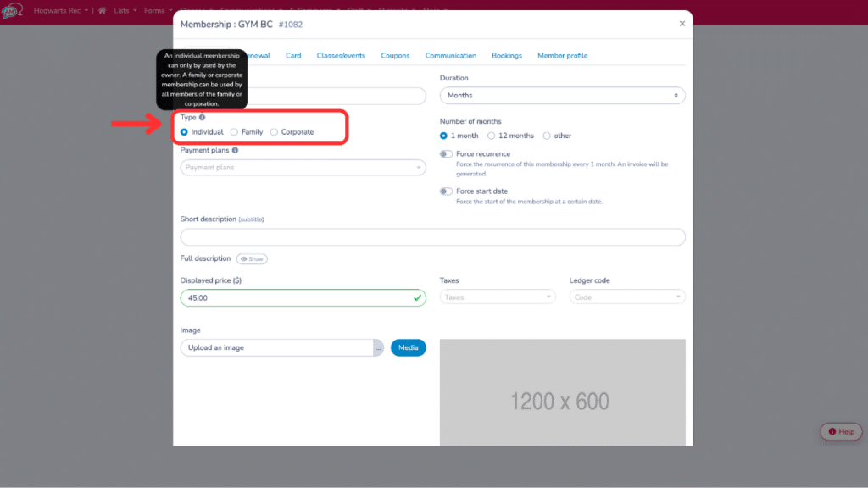This screenshot has height=488, width=868.
Task: Click the home icon in the navigation bar
Action: click(101, 10)
